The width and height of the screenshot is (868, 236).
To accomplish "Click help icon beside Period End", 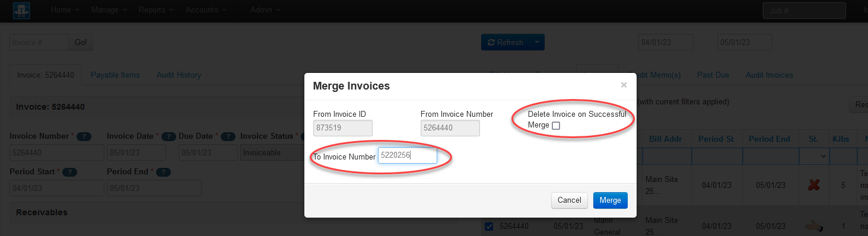I will [164, 172].
